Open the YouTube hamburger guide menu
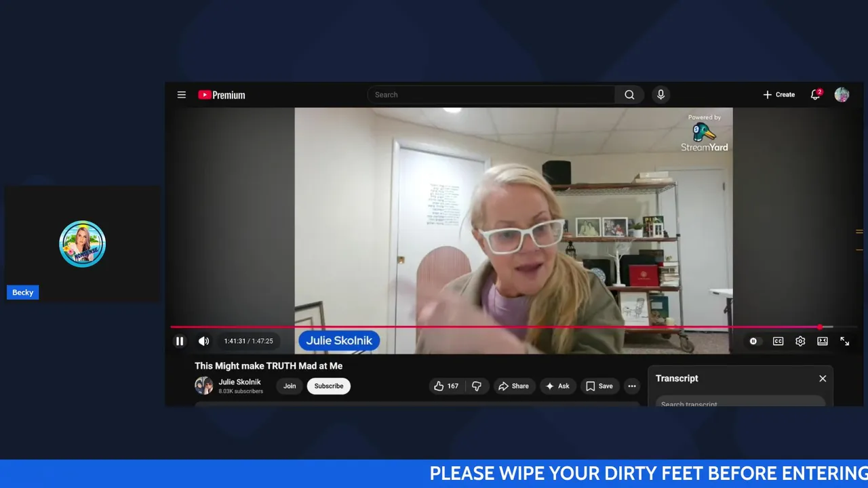This screenshot has width=868, height=488. point(182,95)
